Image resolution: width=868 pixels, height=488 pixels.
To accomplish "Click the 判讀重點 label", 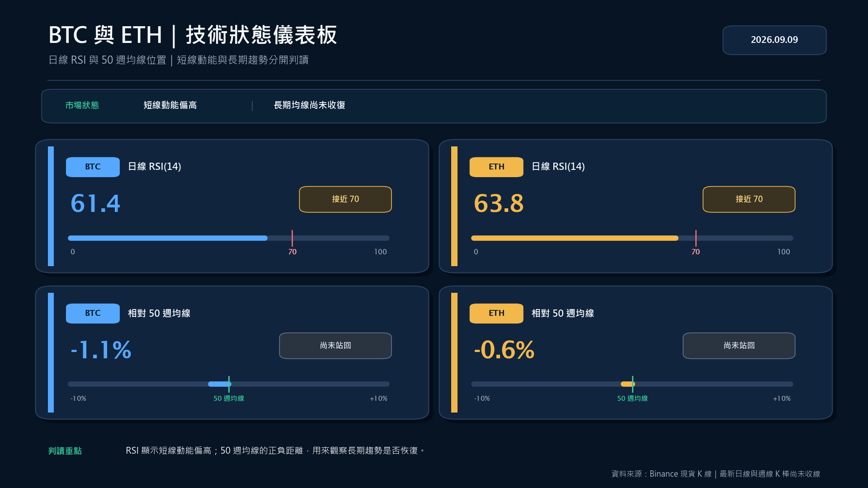I will click(65, 451).
